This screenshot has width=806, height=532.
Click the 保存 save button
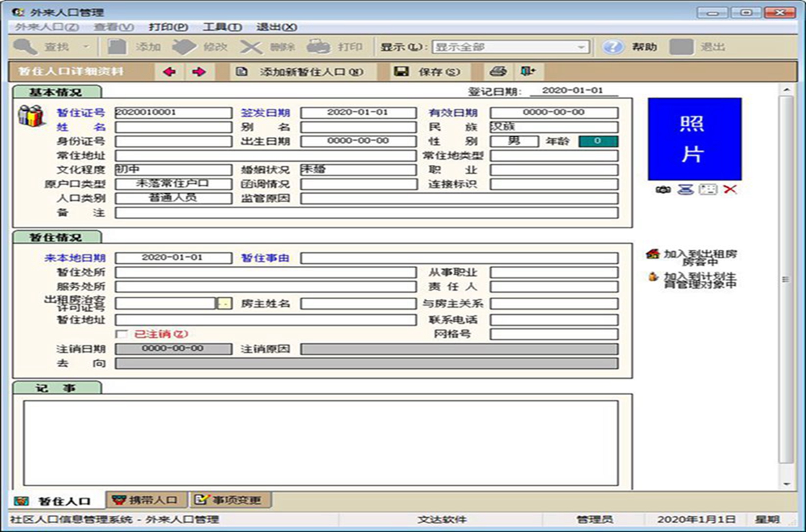[x=427, y=72]
